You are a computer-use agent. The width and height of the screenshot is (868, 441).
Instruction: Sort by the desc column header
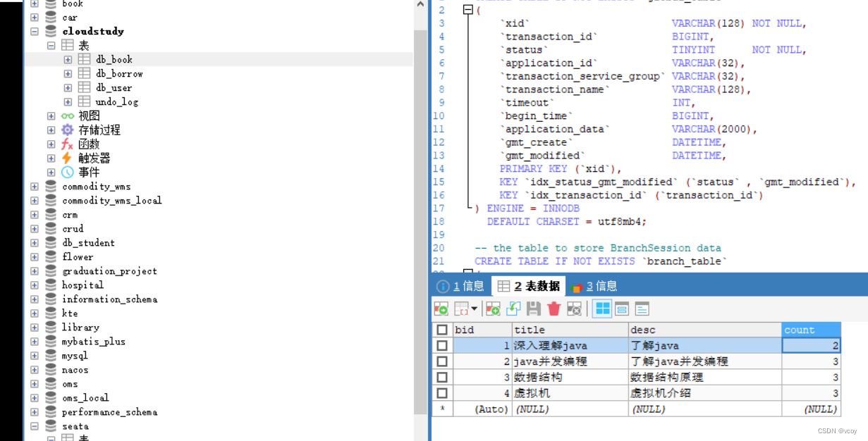[705, 330]
